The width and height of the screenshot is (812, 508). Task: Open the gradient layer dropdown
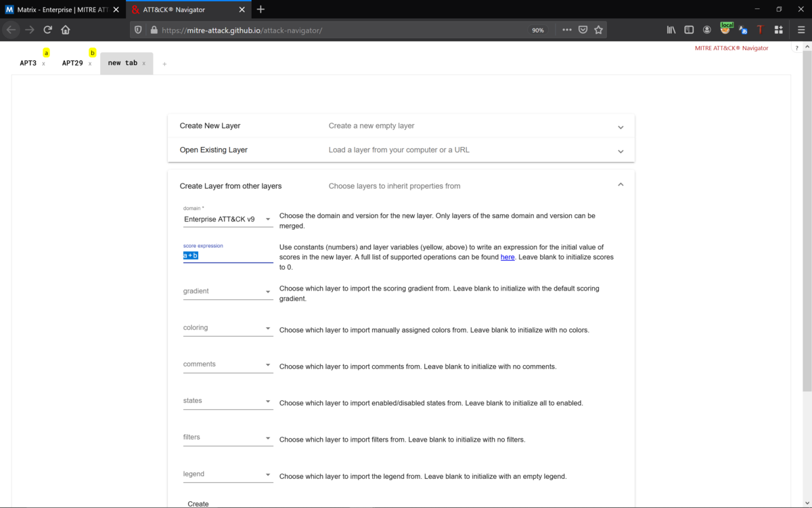[x=228, y=292]
